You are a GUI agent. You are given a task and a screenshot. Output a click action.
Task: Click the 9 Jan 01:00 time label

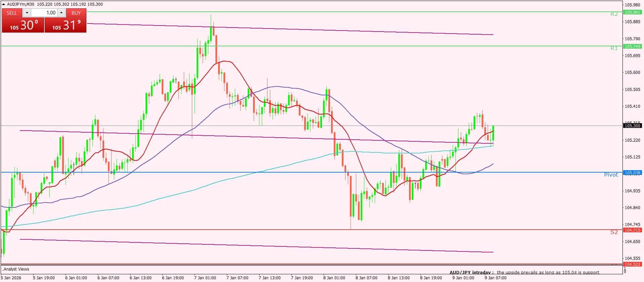[463, 278]
